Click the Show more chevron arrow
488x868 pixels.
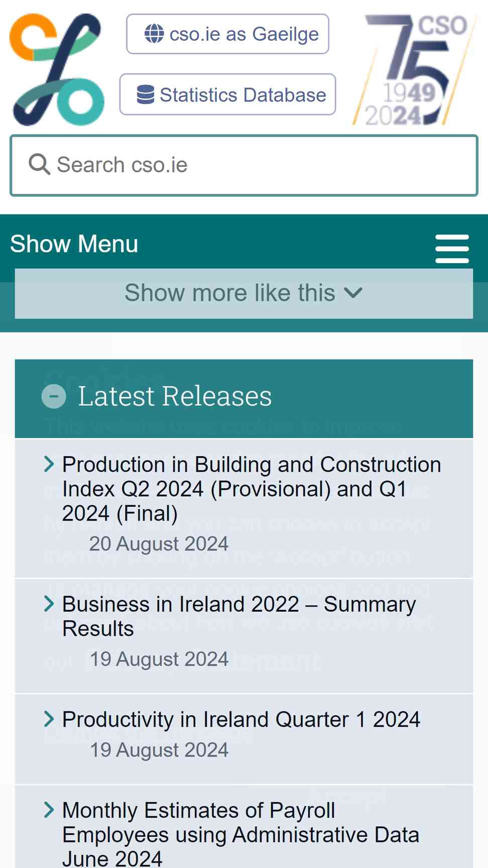[x=353, y=293]
